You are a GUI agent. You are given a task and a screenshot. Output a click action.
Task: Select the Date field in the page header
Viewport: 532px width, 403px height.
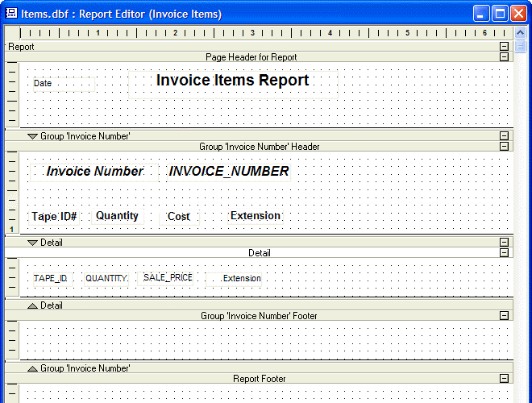[x=64, y=84]
